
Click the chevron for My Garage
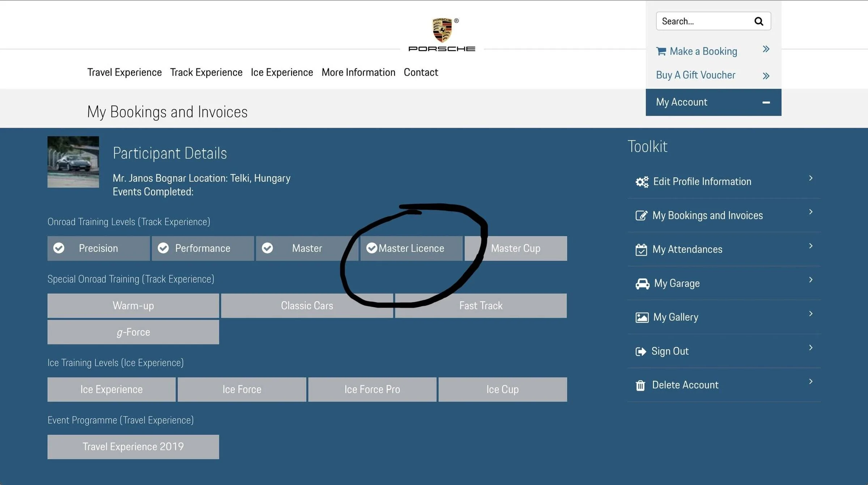(x=811, y=280)
